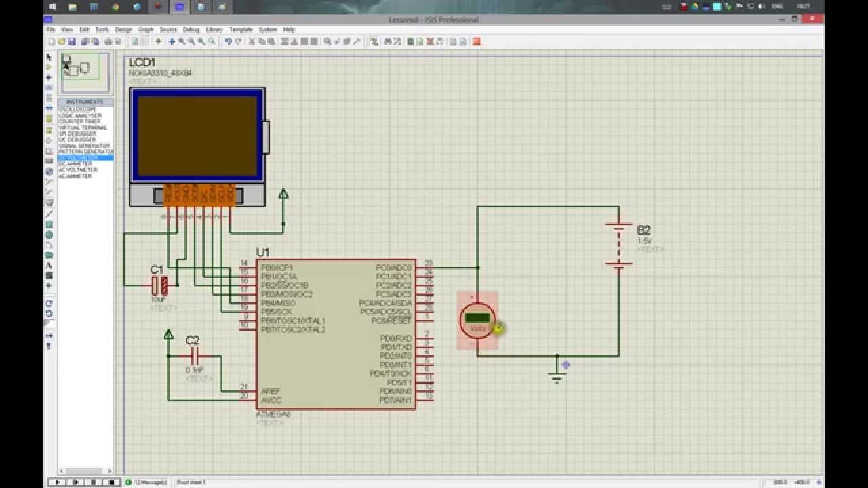Viewport: 868px width, 488px height.
Task: Open Graph mode tool
Action: (49, 150)
